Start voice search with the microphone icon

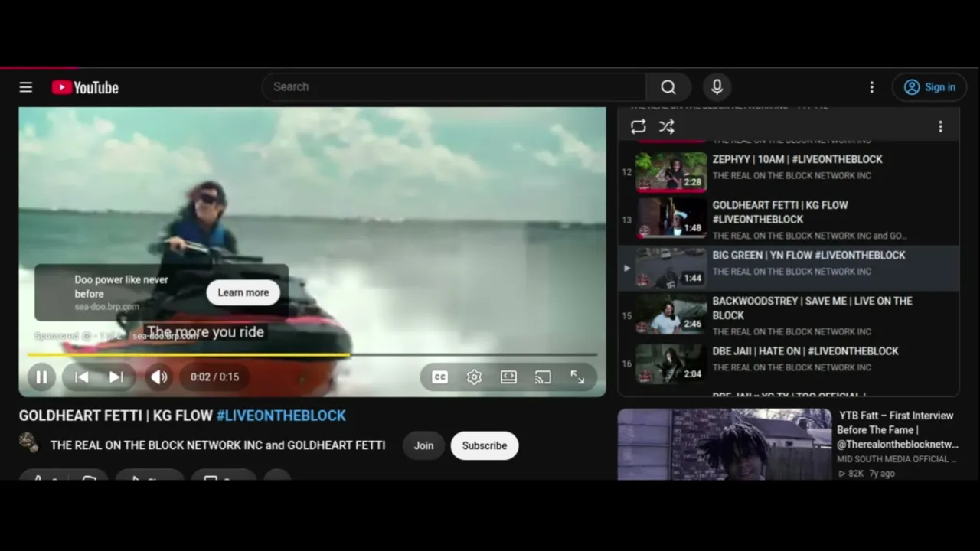pos(717,87)
